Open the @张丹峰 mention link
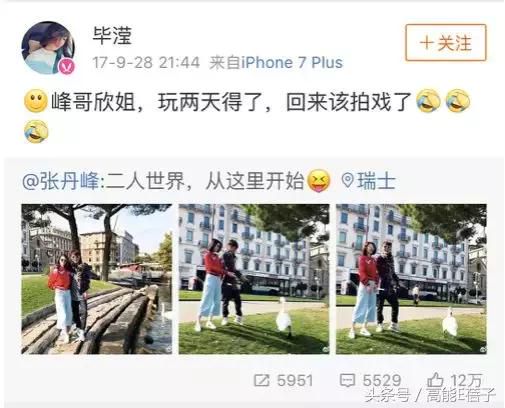The width and height of the screenshot is (505, 408). pos(61,182)
